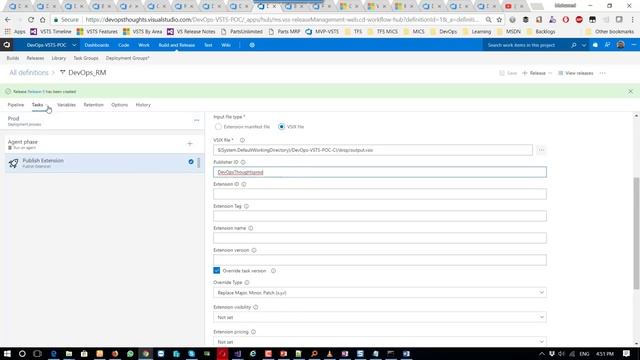Open the user profile avatar

(x=620, y=45)
